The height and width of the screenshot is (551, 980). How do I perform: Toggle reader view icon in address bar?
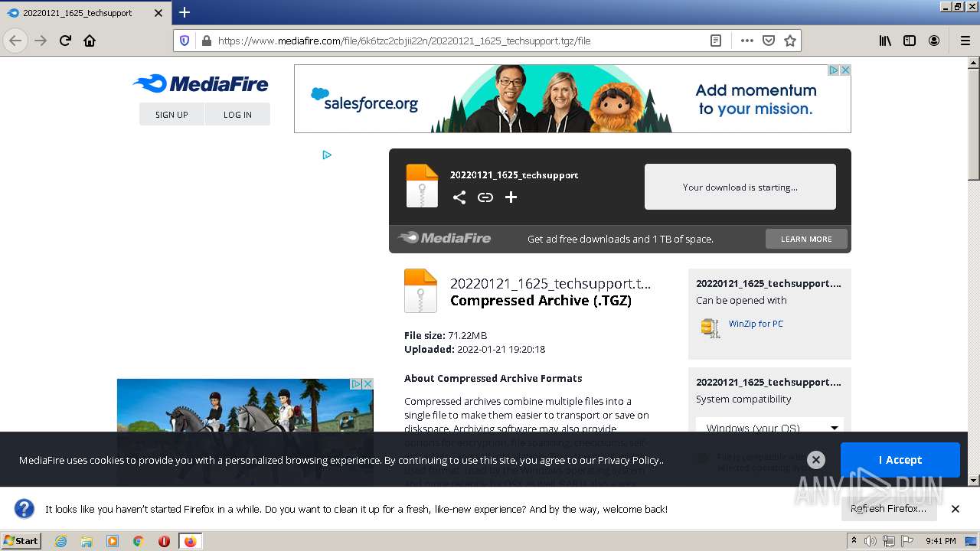tap(716, 41)
